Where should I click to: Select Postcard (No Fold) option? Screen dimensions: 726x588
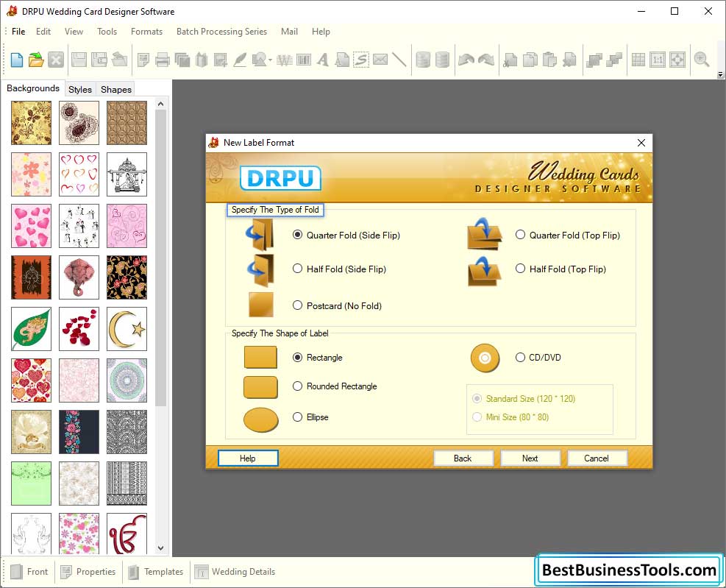click(297, 305)
